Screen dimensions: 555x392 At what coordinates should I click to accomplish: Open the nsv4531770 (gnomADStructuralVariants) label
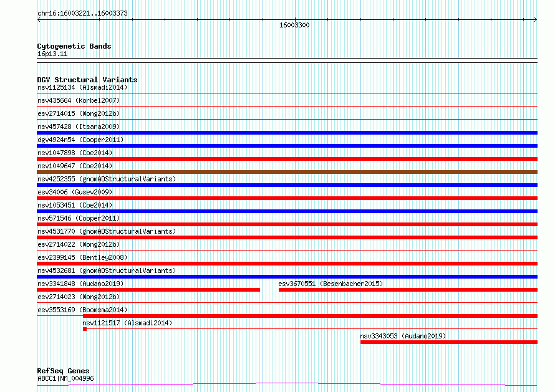click(107, 231)
